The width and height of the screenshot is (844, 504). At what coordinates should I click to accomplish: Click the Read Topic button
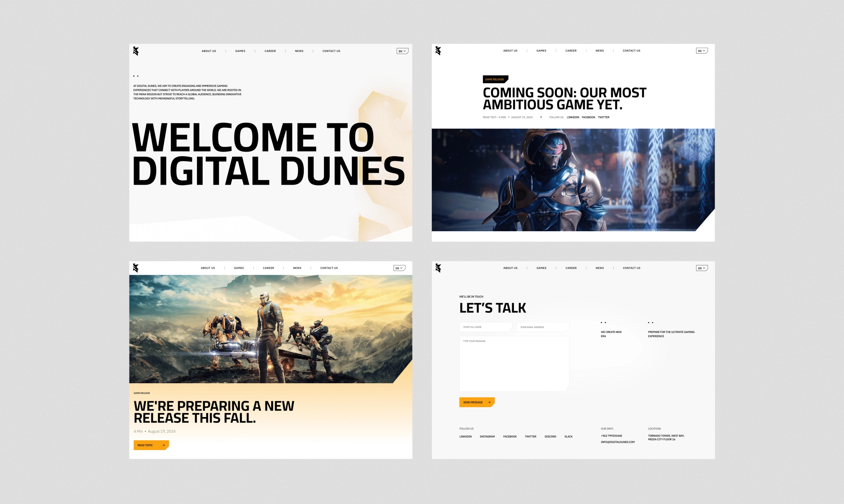click(x=151, y=445)
